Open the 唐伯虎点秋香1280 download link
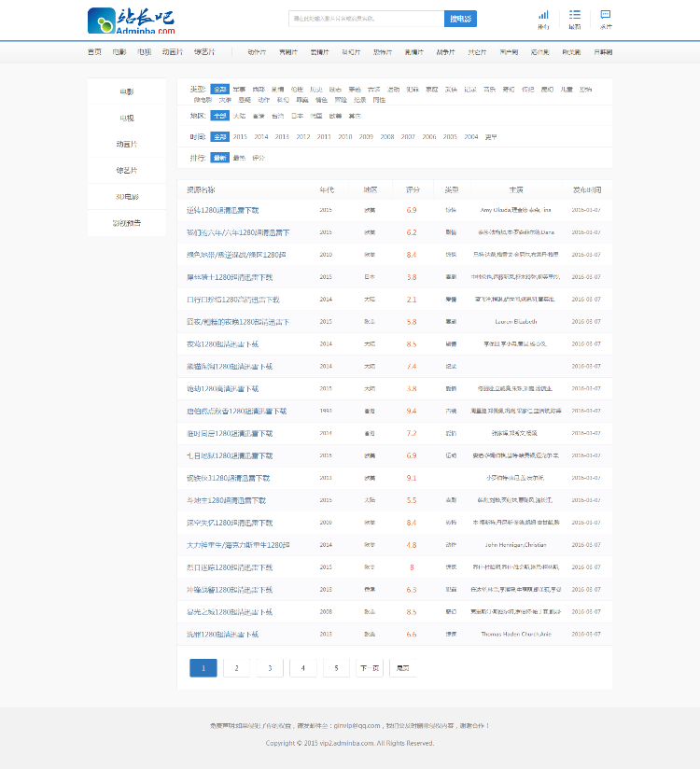Viewport: 700px width, 769px height. tap(236, 411)
